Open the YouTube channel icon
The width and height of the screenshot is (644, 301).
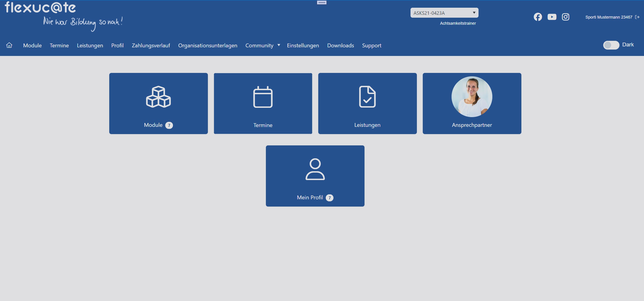click(x=552, y=17)
